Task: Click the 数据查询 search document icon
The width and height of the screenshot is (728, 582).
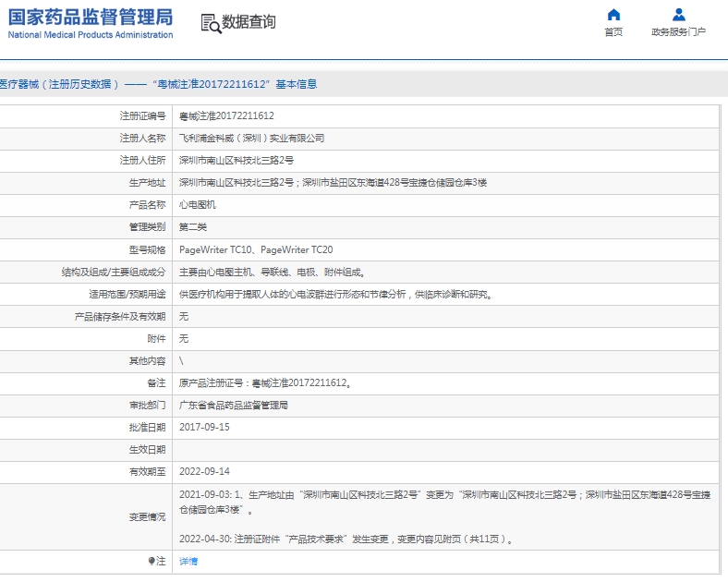Action: coord(211,23)
